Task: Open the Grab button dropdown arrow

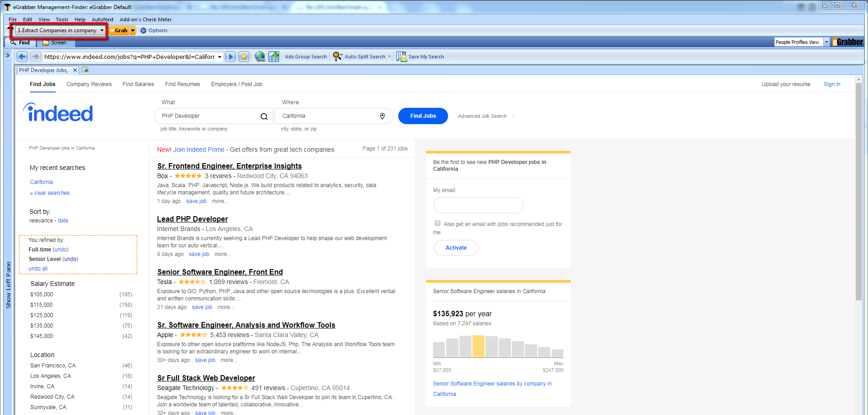Action: point(133,30)
